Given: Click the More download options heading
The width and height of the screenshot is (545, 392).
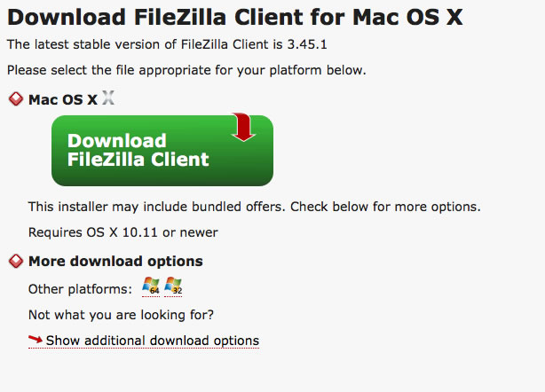Looking at the screenshot, I should click(x=115, y=262).
